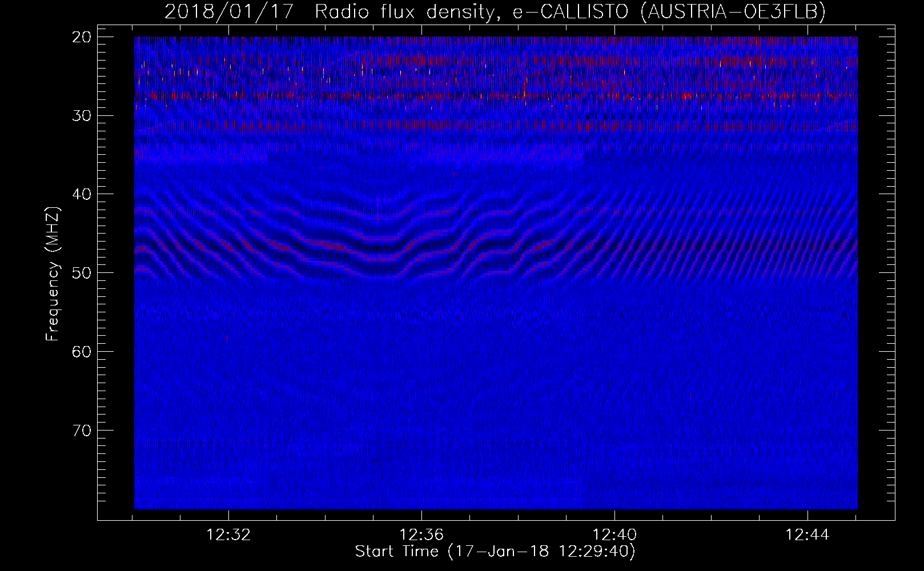Click the 'Frequency (MHZ)' y-axis label
Viewport: 924px width, 571px height.
53,274
